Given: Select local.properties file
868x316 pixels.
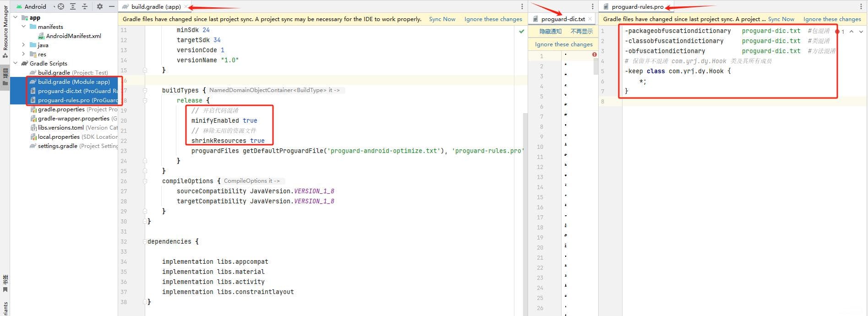Looking at the screenshot, I should click(x=74, y=136).
